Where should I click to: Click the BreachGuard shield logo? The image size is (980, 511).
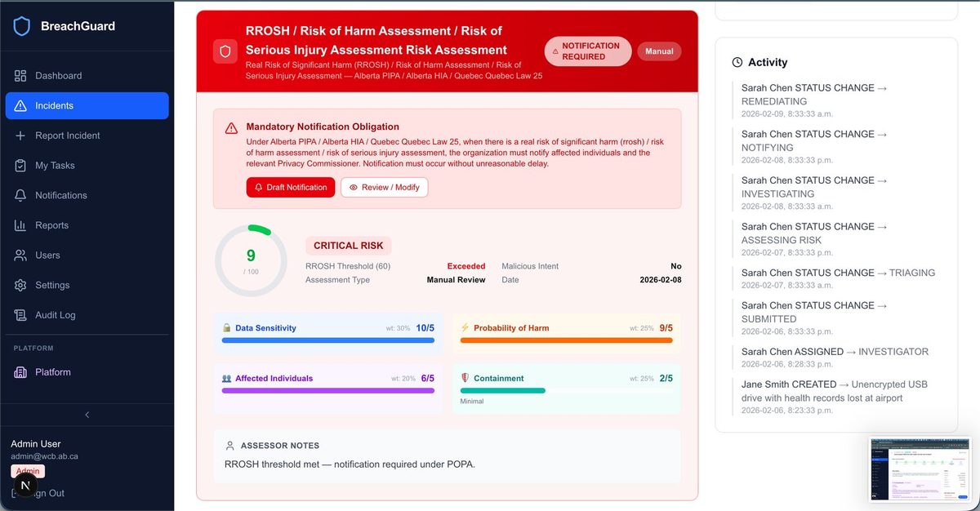coord(22,25)
